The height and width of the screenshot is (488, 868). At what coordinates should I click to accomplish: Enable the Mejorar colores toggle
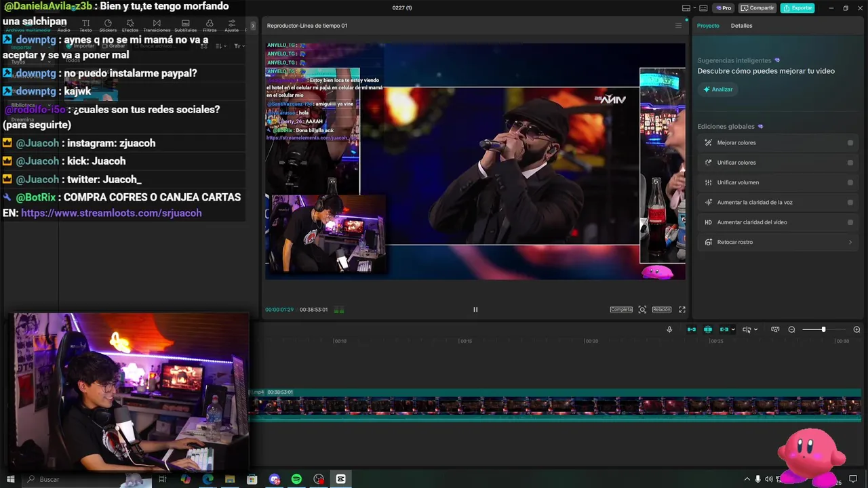(x=850, y=143)
